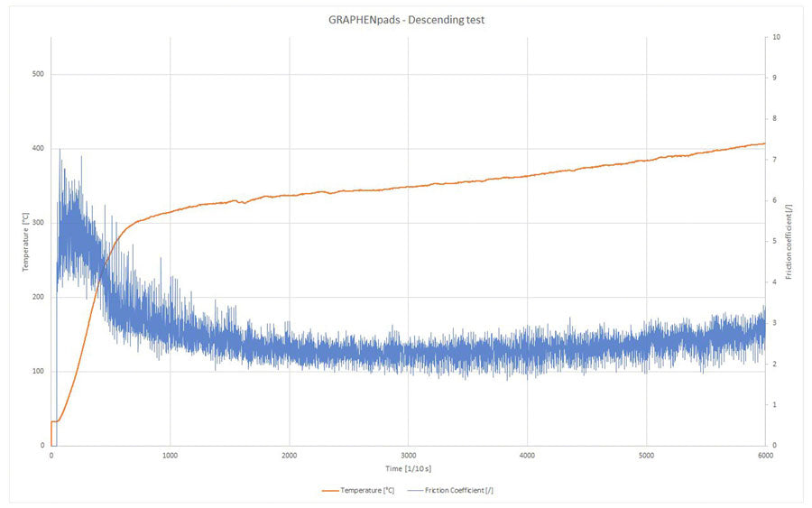The image size is (812, 508).
Task: Select the 'Temperature [°C]' legend text
Action: coord(365,490)
